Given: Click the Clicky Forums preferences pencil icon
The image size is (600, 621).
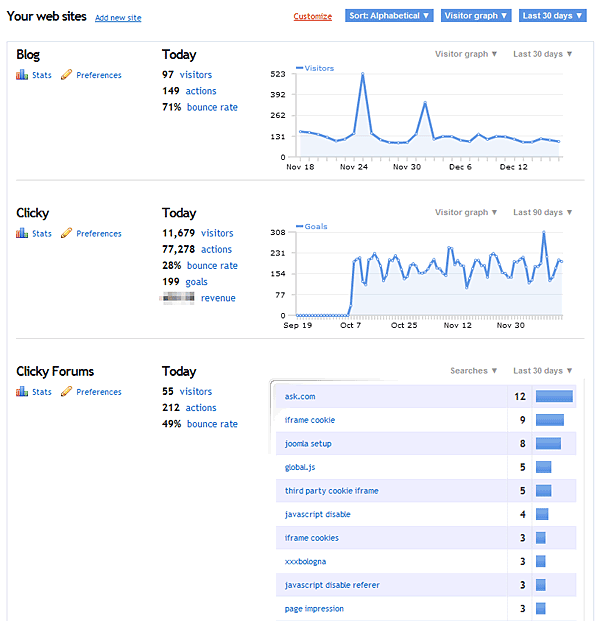Looking at the screenshot, I should pos(66,391).
